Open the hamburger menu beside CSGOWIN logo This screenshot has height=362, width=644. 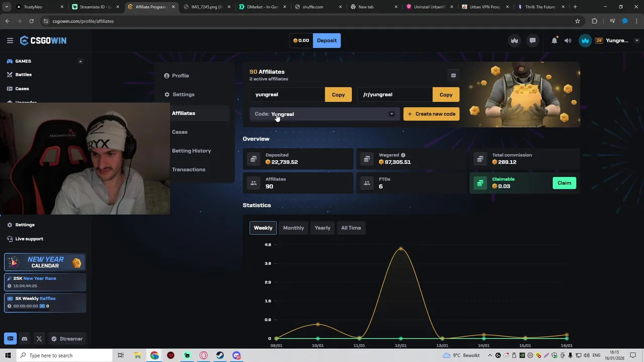[x=10, y=41]
